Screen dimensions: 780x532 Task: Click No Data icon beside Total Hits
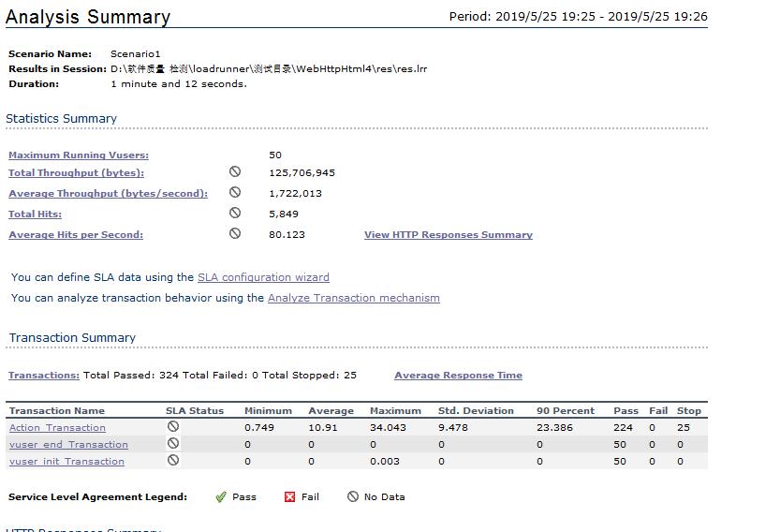tap(235, 214)
